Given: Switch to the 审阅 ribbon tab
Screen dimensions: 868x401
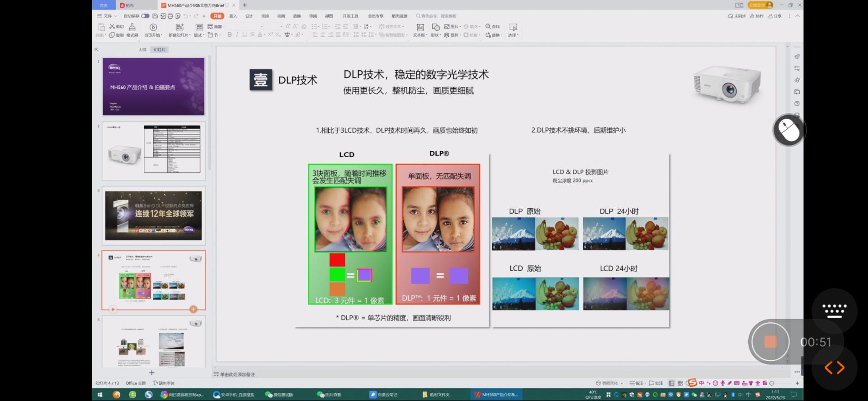Looking at the screenshot, I should [x=313, y=16].
